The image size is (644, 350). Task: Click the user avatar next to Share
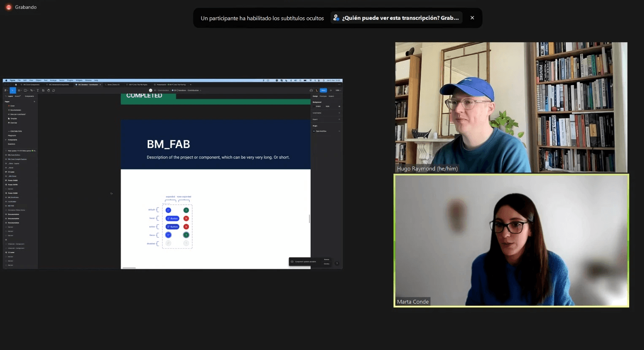[317, 90]
